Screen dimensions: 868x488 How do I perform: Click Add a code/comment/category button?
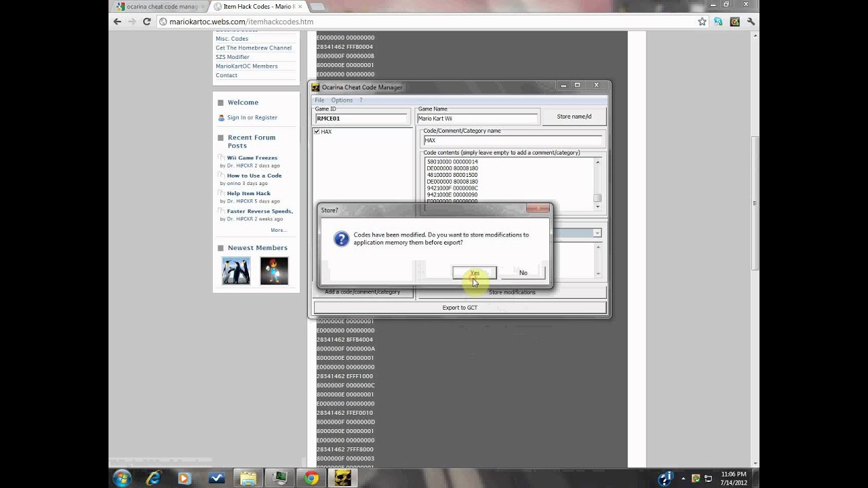pyautogui.click(x=362, y=292)
